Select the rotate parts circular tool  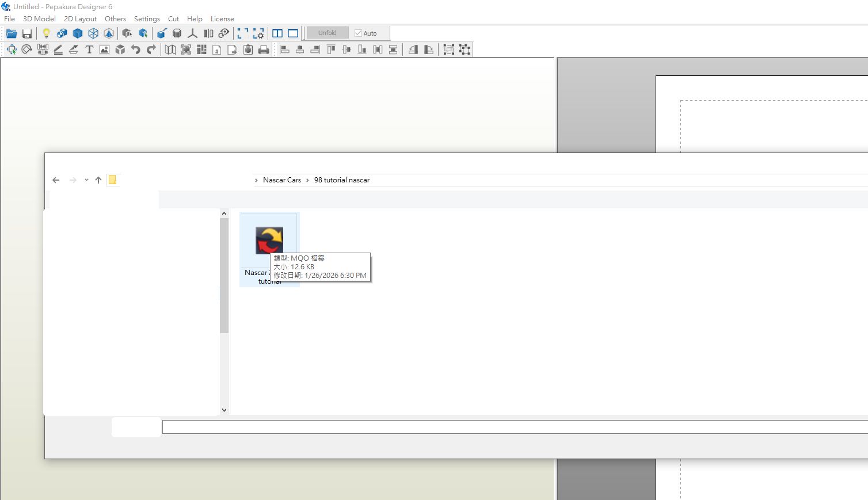tap(27, 49)
